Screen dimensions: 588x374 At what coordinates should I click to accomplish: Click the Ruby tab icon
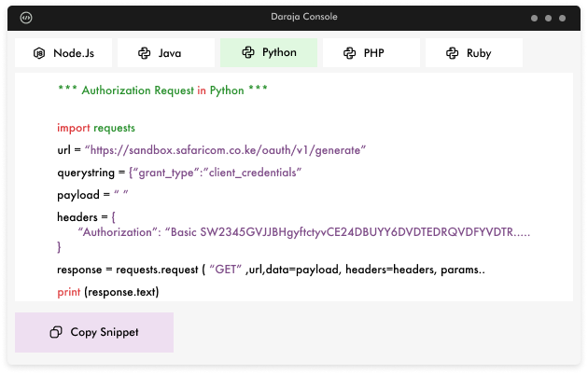click(x=453, y=53)
